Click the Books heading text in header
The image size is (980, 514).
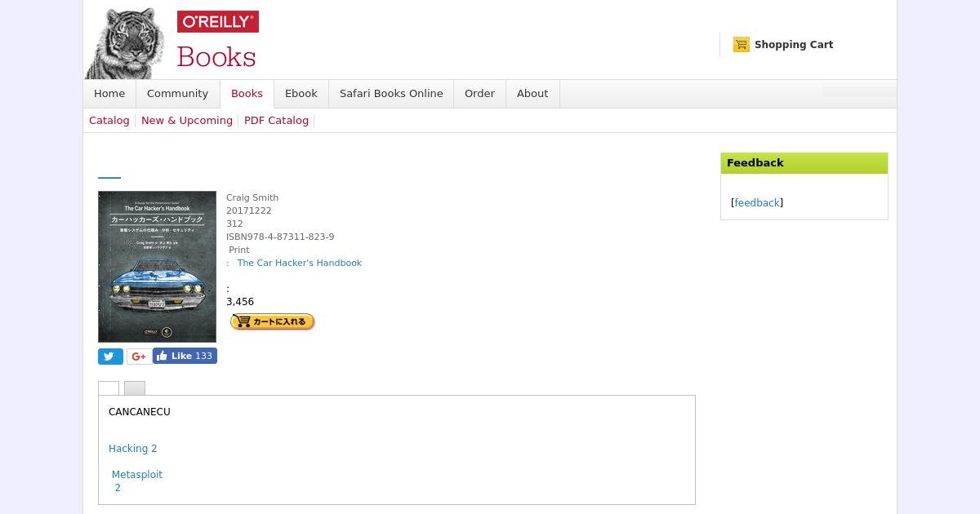point(216,56)
